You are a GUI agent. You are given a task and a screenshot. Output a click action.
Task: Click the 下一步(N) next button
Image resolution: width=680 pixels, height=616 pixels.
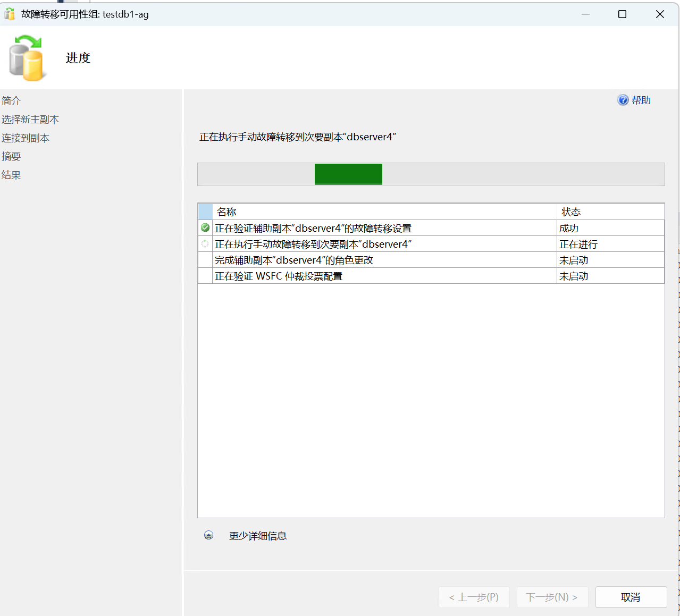click(x=552, y=597)
